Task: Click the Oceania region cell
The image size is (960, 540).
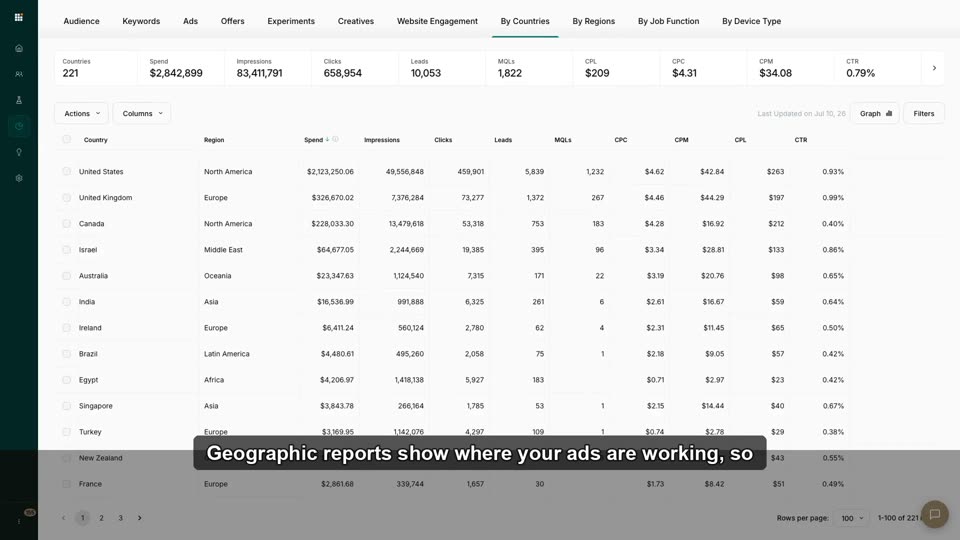Action: [217, 276]
